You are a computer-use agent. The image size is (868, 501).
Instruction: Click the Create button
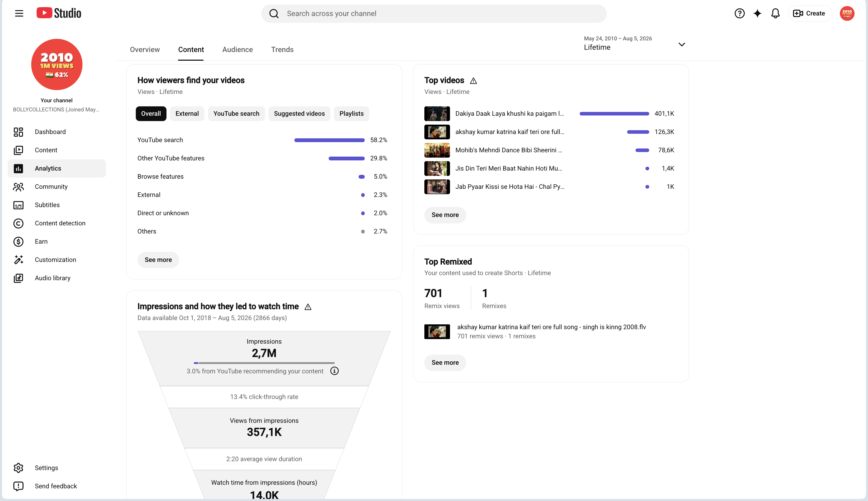tap(810, 13)
